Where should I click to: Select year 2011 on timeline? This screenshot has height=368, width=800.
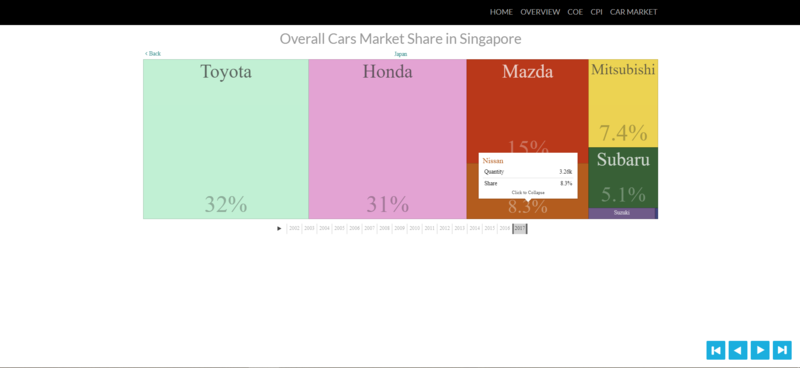[x=430, y=228]
